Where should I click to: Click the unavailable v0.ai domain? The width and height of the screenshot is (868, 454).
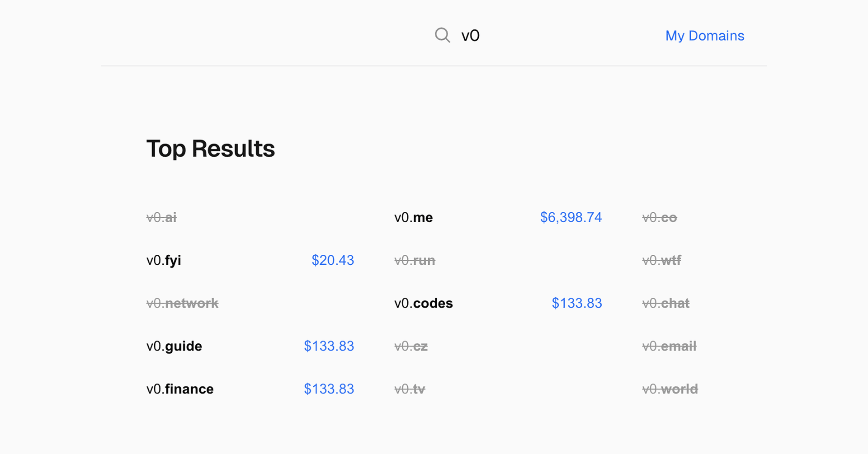click(x=161, y=217)
